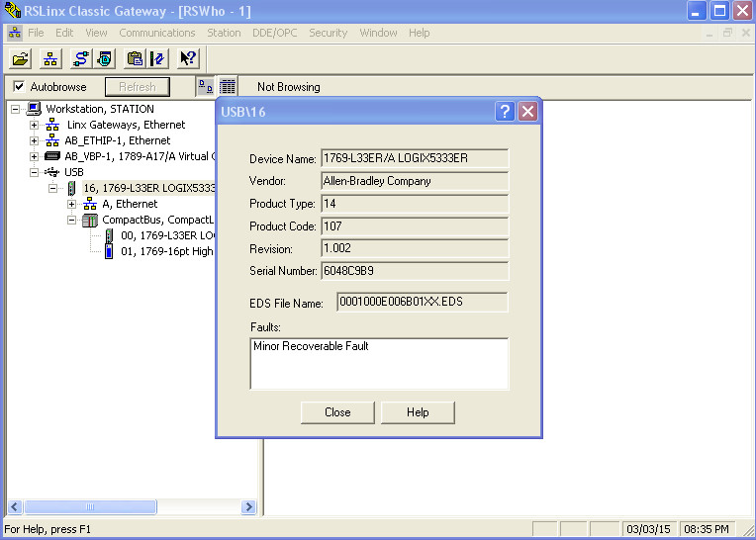Open the File menu
Image resolution: width=756 pixels, height=540 pixels.
pyautogui.click(x=36, y=33)
